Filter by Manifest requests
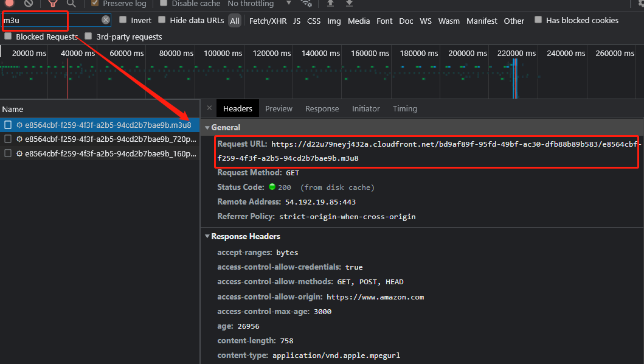The width and height of the screenshot is (644, 364). coord(482,21)
